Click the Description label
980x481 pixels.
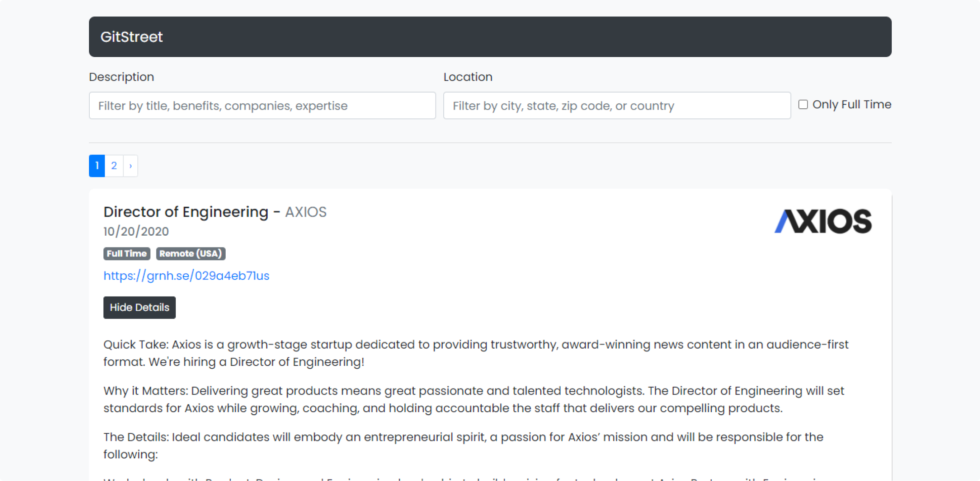coord(121,77)
